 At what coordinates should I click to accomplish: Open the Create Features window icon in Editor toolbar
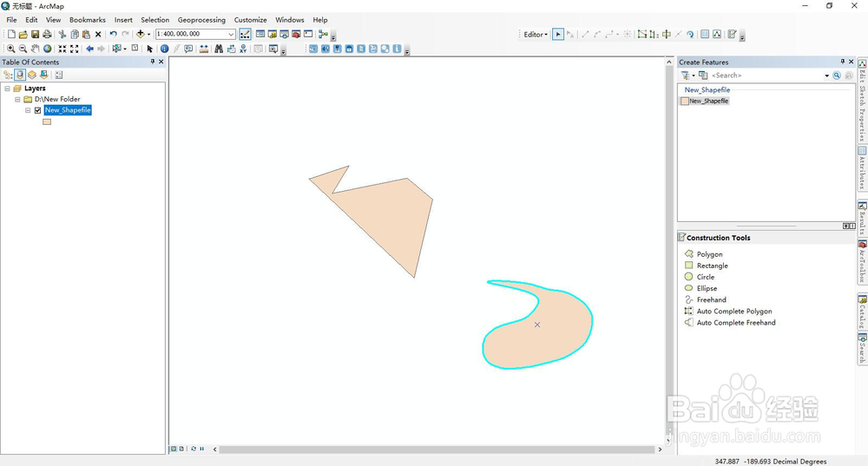point(732,35)
